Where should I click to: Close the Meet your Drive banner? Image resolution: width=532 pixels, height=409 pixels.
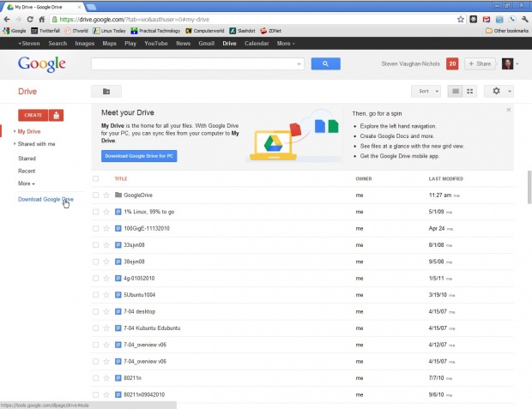click(x=509, y=110)
